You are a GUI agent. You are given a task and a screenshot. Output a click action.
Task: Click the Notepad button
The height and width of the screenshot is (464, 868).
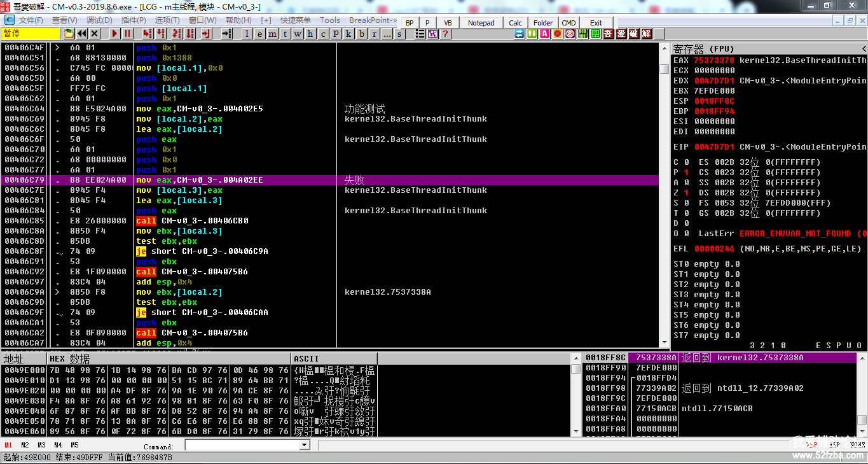tap(481, 23)
